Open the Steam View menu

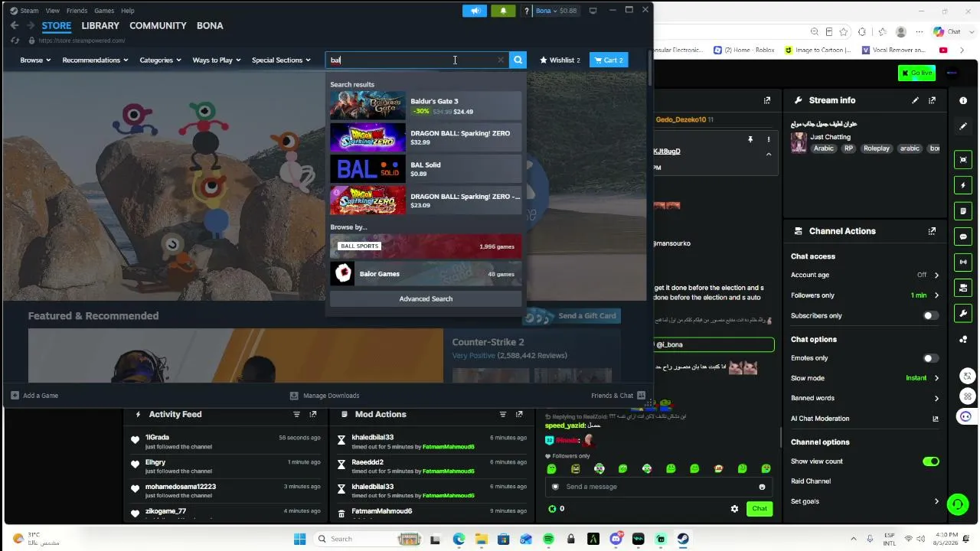coord(52,11)
